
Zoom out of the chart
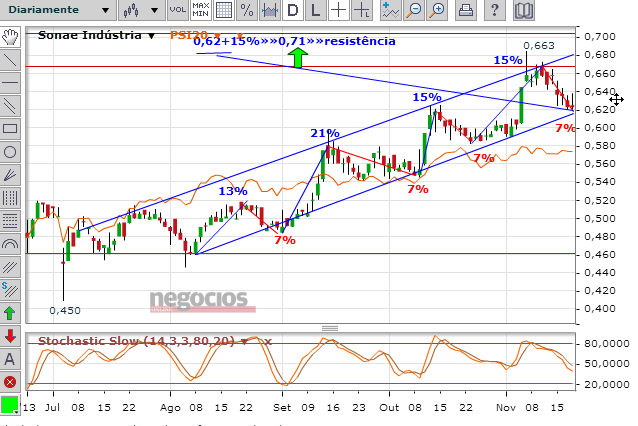point(414,10)
